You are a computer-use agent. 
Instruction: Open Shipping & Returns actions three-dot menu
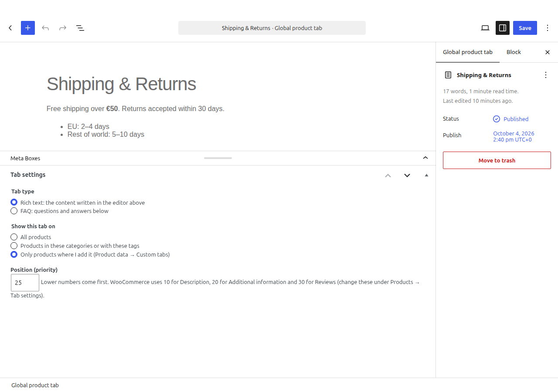(546, 75)
